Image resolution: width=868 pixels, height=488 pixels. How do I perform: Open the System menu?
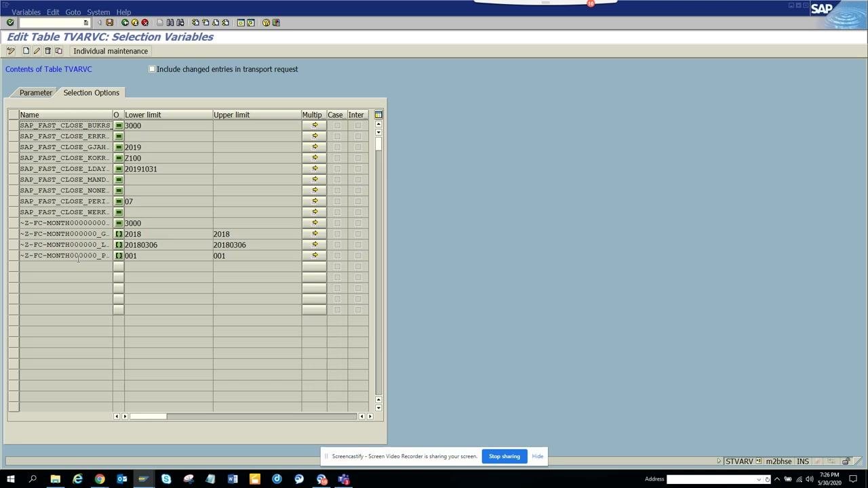pos(98,12)
